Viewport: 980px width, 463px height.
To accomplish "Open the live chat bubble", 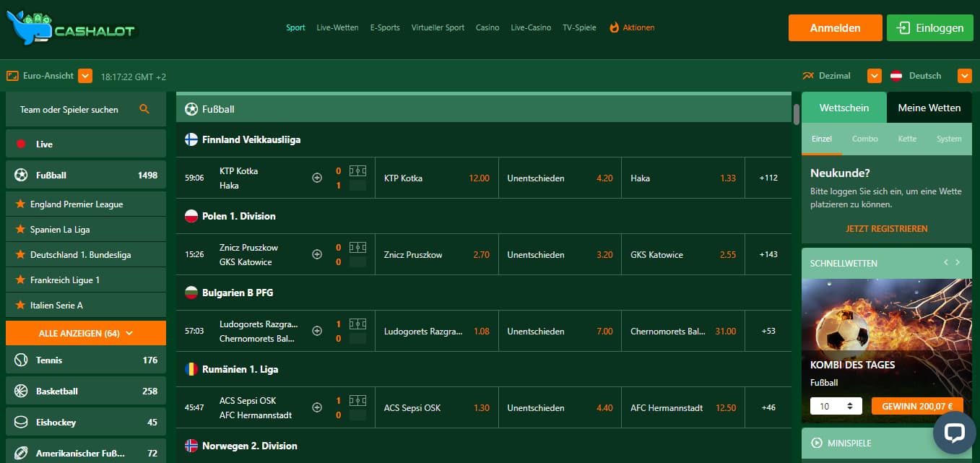I will coord(955,433).
